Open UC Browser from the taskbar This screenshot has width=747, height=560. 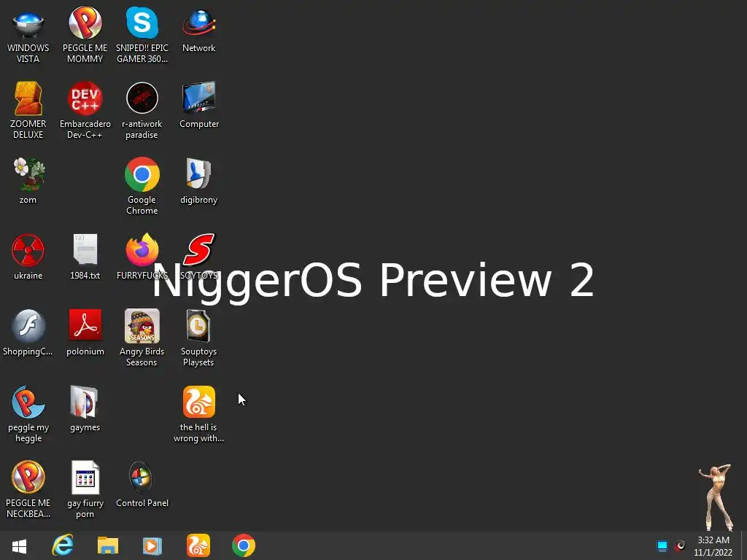(x=198, y=545)
